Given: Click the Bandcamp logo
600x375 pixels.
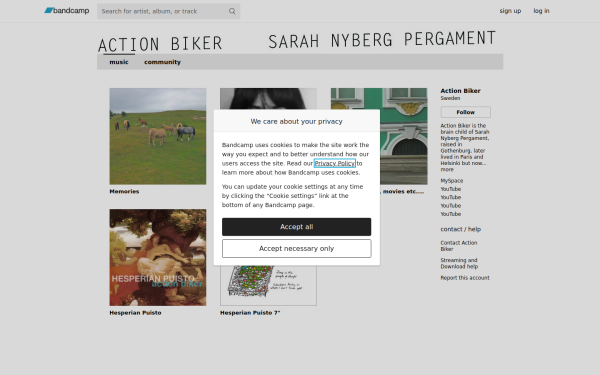Looking at the screenshot, I should [x=67, y=11].
